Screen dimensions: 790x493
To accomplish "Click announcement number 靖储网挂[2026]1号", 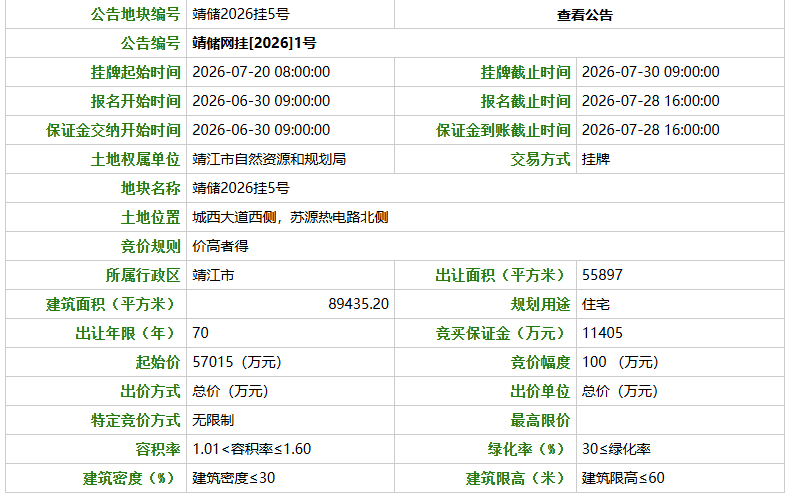I will tap(254, 43).
